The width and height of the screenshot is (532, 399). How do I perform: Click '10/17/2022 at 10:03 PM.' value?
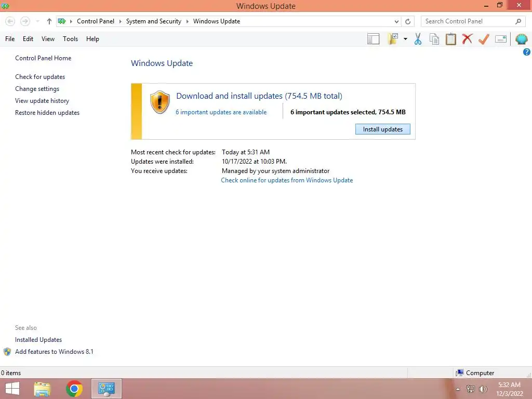click(254, 162)
